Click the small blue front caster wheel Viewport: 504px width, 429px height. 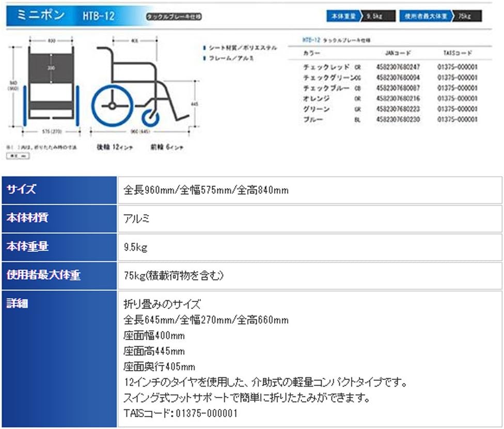[150, 118]
